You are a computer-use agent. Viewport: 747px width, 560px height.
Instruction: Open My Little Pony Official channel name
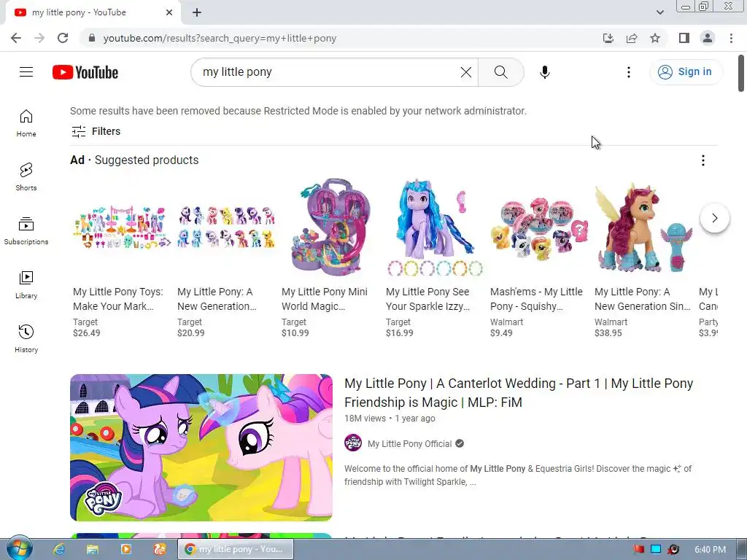[410, 444]
